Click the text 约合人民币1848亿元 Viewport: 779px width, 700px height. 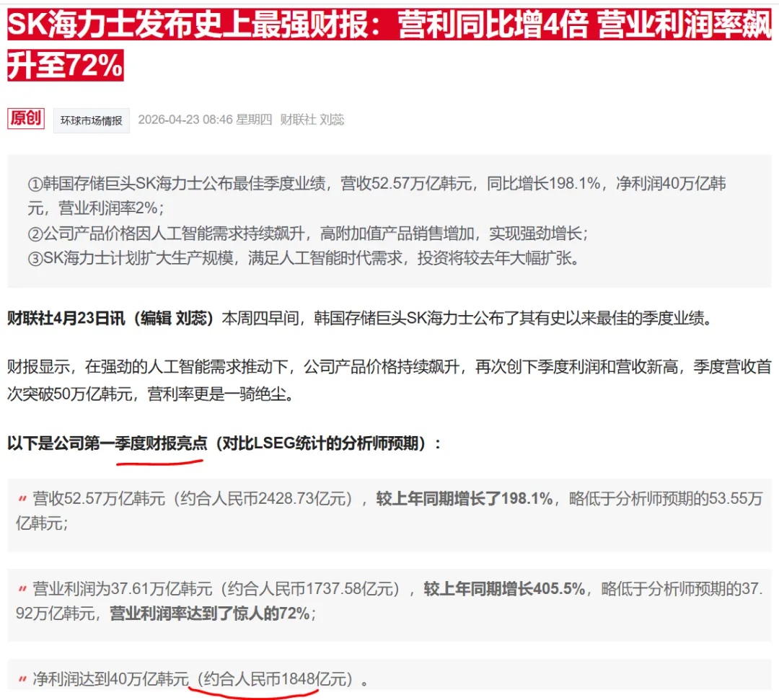[x=276, y=678]
